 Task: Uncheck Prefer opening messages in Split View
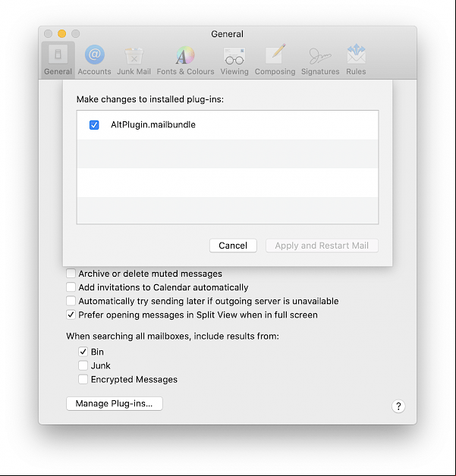coord(71,315)
